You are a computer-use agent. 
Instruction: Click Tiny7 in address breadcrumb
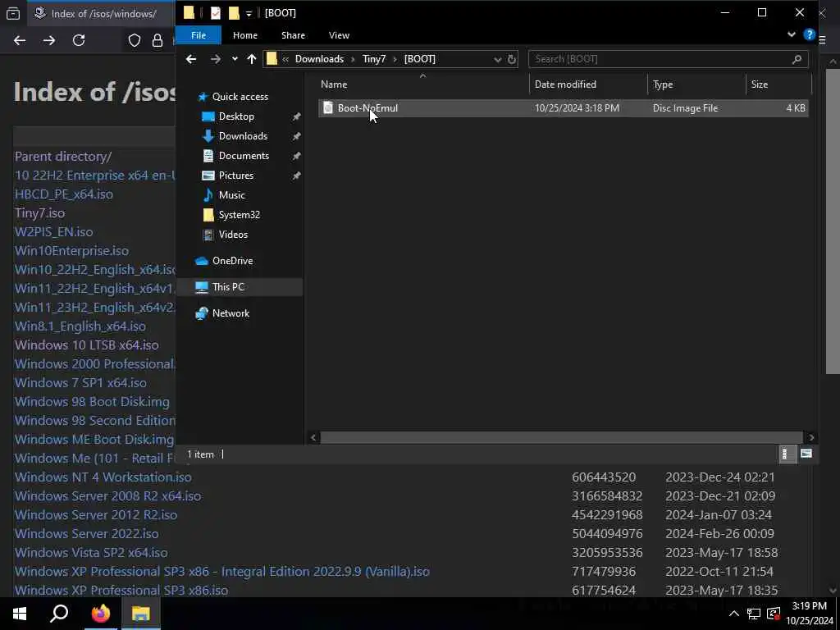click(x=374, y=59)
